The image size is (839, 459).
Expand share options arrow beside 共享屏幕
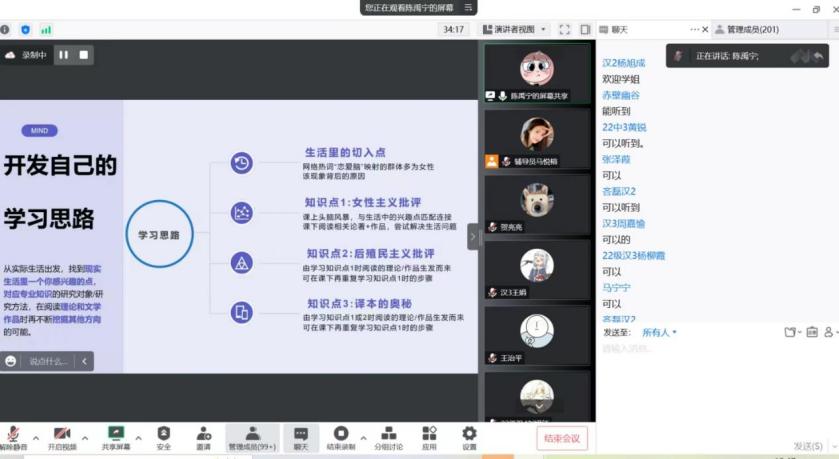tap(139, 438)
